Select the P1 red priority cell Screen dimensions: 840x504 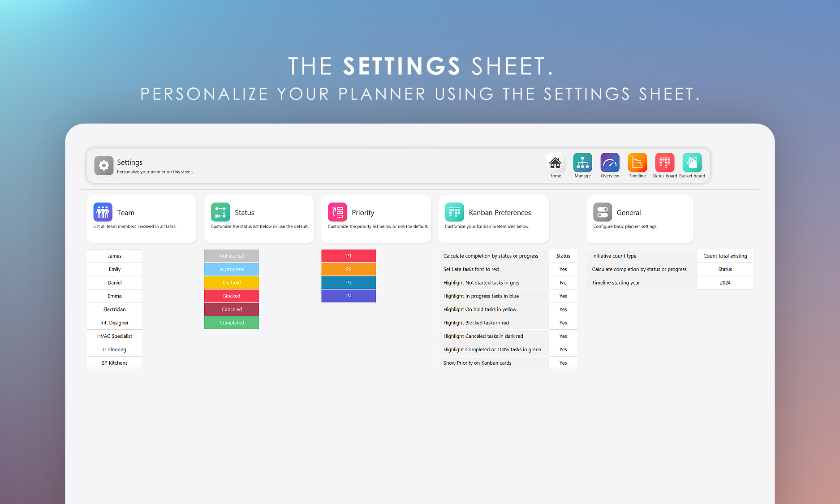(x=349, y=256)
